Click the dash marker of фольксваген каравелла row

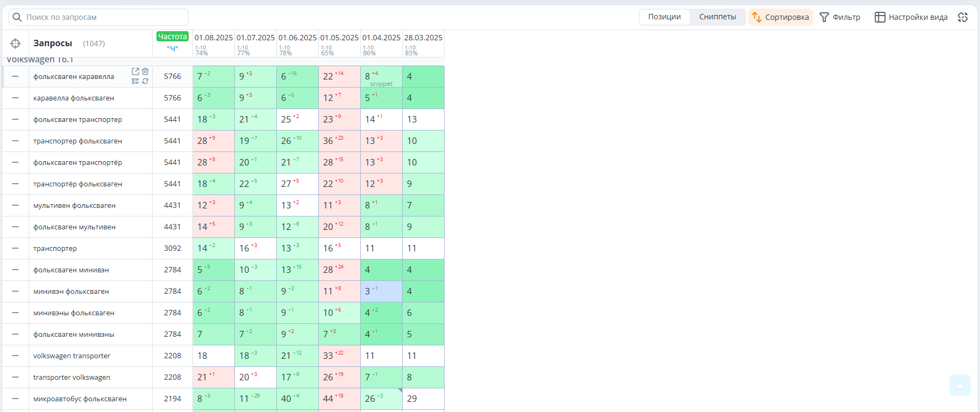click(x=16, y=76)
